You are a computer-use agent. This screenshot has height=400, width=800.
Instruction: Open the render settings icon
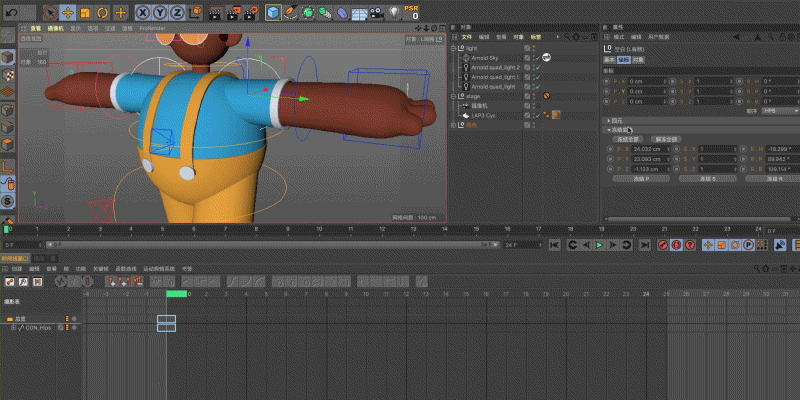(x=251, y=12)
